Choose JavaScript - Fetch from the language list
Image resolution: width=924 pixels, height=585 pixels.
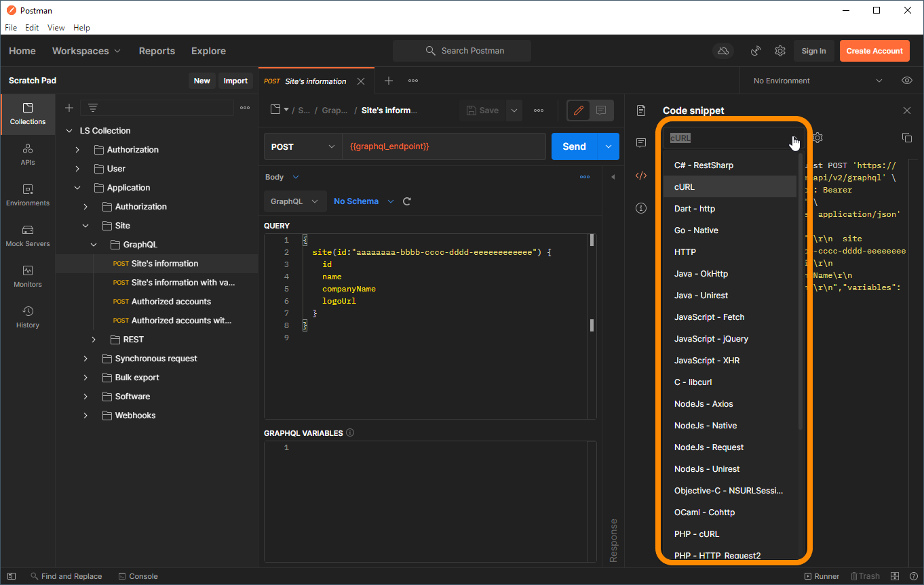pos(730,317)
